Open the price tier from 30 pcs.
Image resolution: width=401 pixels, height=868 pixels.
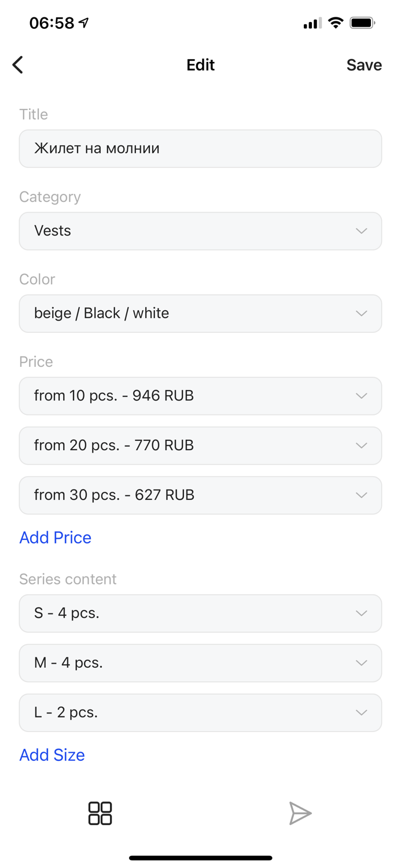tap(200, 495)
